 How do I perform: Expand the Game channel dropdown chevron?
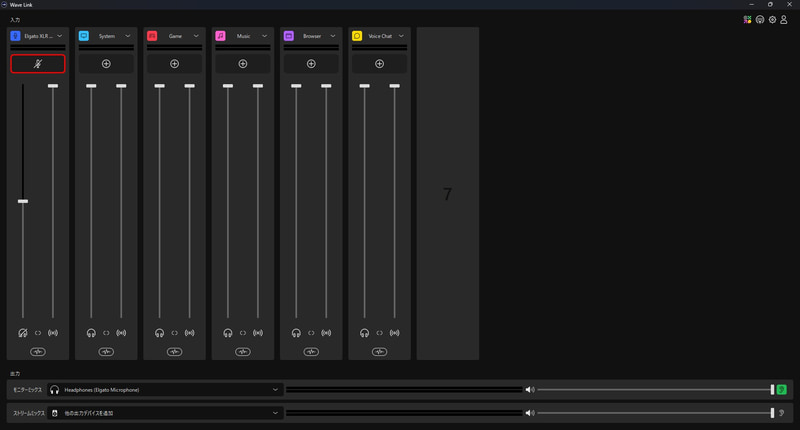pyautogui.click(x=196, y=36)
